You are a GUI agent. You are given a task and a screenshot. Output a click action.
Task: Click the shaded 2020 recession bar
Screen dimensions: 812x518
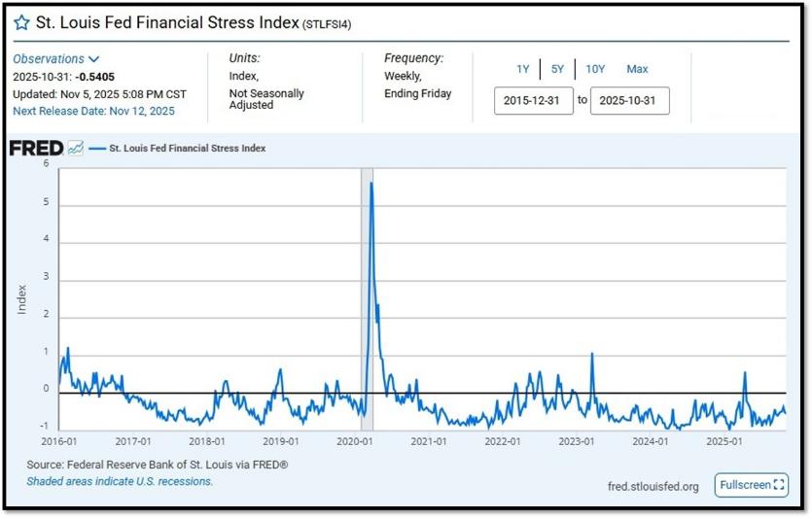tap(367, 299)
